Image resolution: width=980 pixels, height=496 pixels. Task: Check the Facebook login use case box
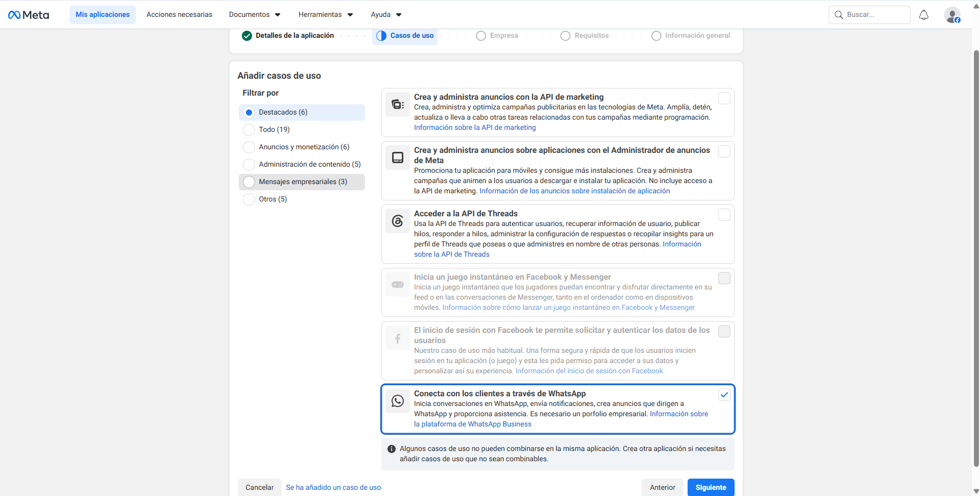[724, 331]
